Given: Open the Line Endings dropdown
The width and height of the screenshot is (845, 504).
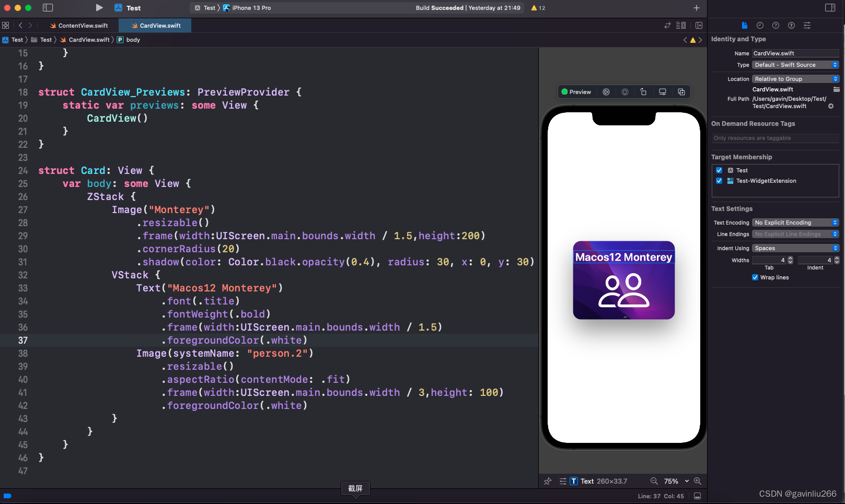Looking at the screenshot, I should (795, 234).
